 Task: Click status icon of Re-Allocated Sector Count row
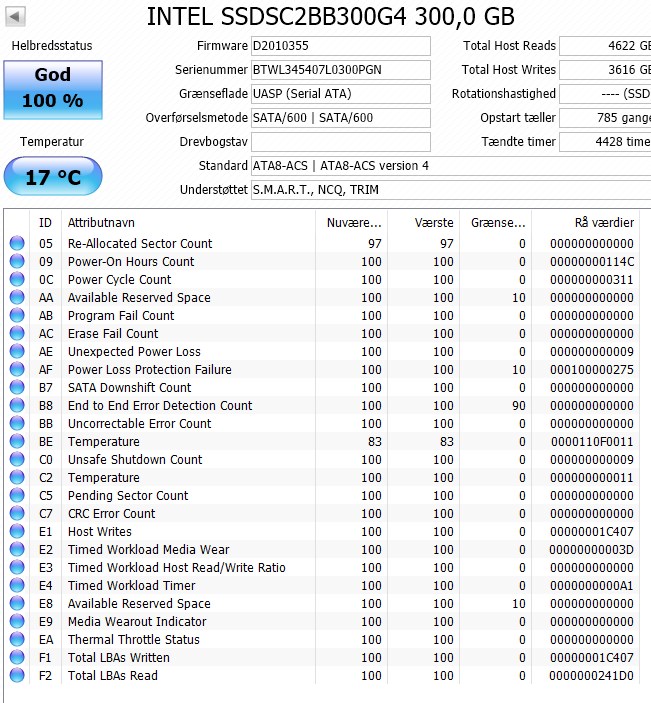[17, 243]
